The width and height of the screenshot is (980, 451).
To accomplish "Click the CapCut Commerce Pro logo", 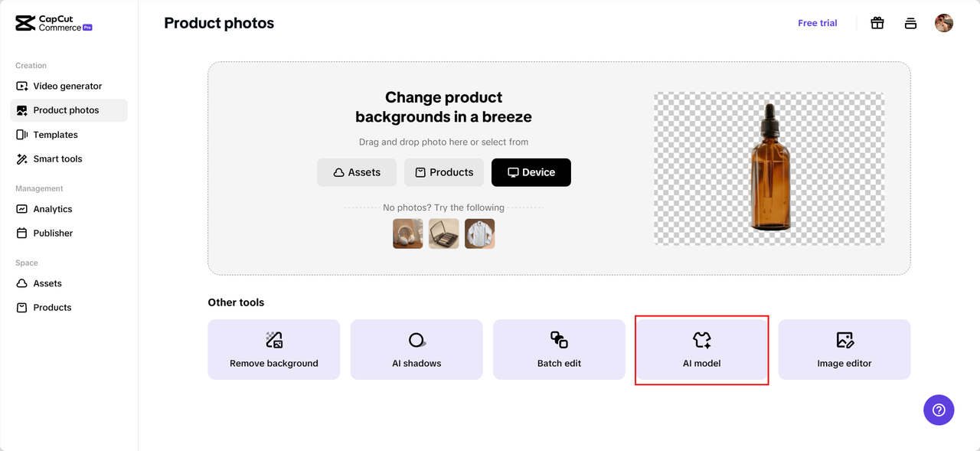I will pos(54,23).
